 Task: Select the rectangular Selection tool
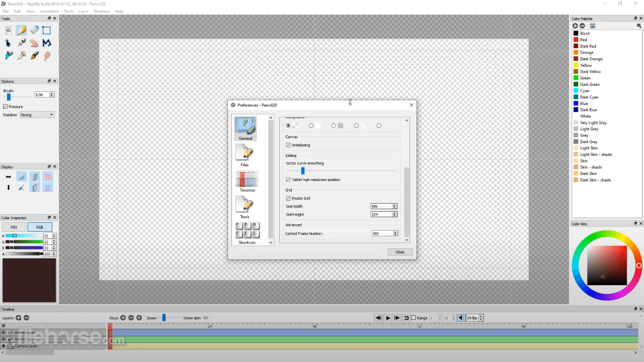click(x=47, y=31)
